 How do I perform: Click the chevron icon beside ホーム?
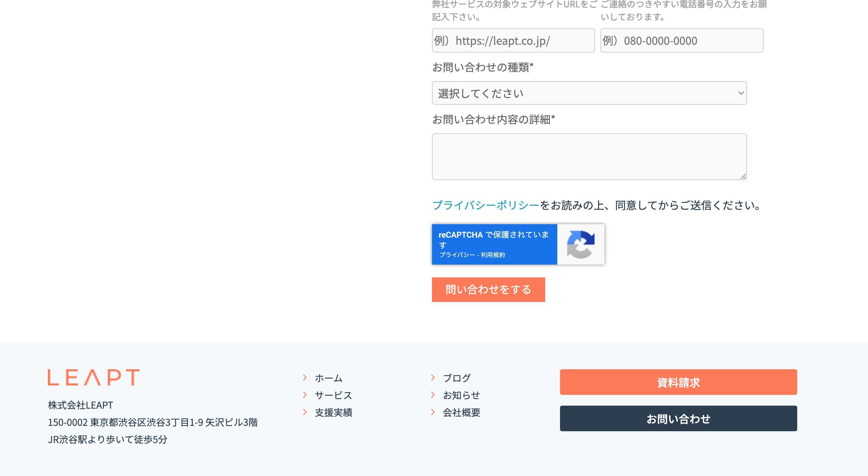305,378
